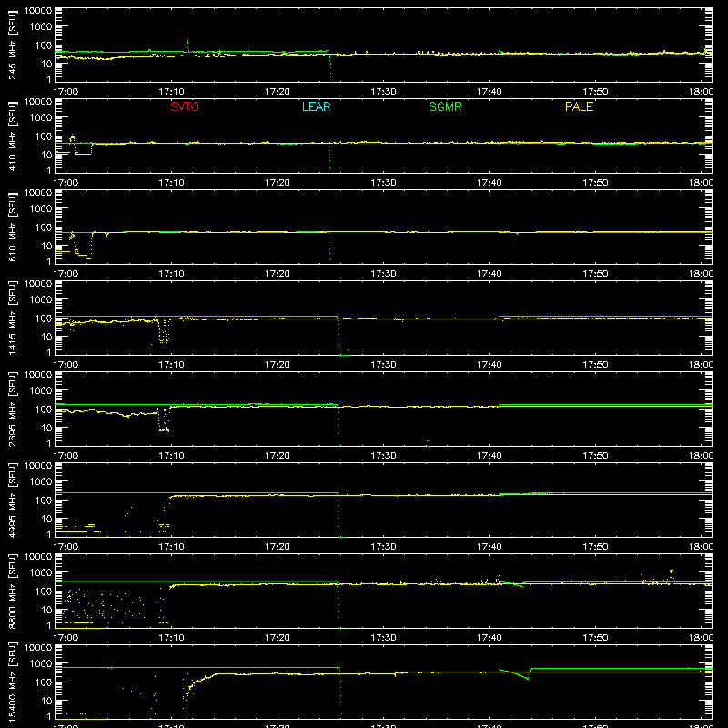Select the 410 MHz [SFU] axis title
The image size is (728, 728).
coord(12,136)
